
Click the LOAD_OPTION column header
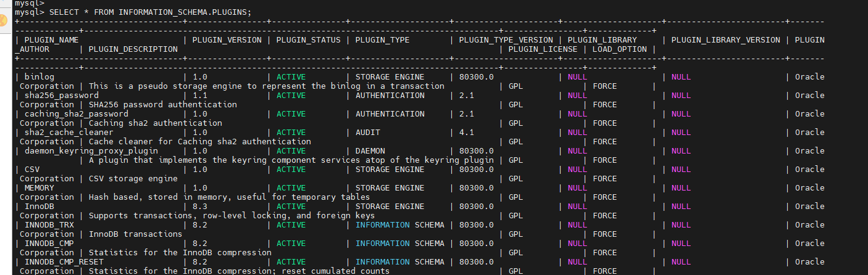tap(620, 49)
